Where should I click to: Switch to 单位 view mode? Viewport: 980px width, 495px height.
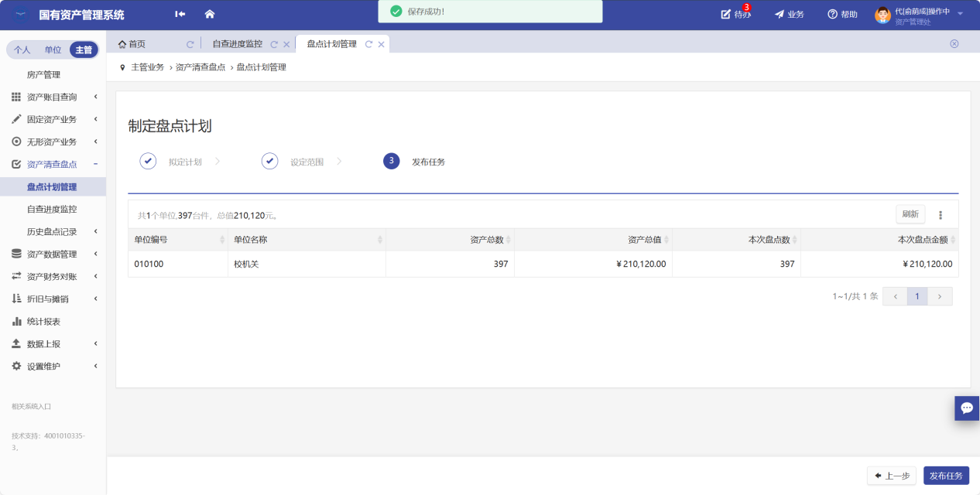tap(53, 49)
